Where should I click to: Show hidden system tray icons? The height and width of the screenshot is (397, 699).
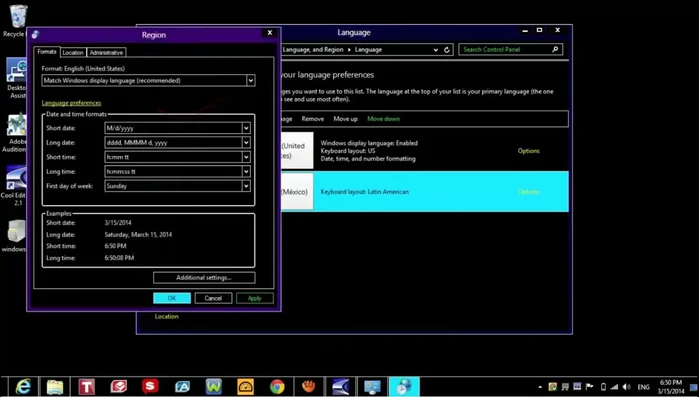pyautogui.click(x=540, y=387)
